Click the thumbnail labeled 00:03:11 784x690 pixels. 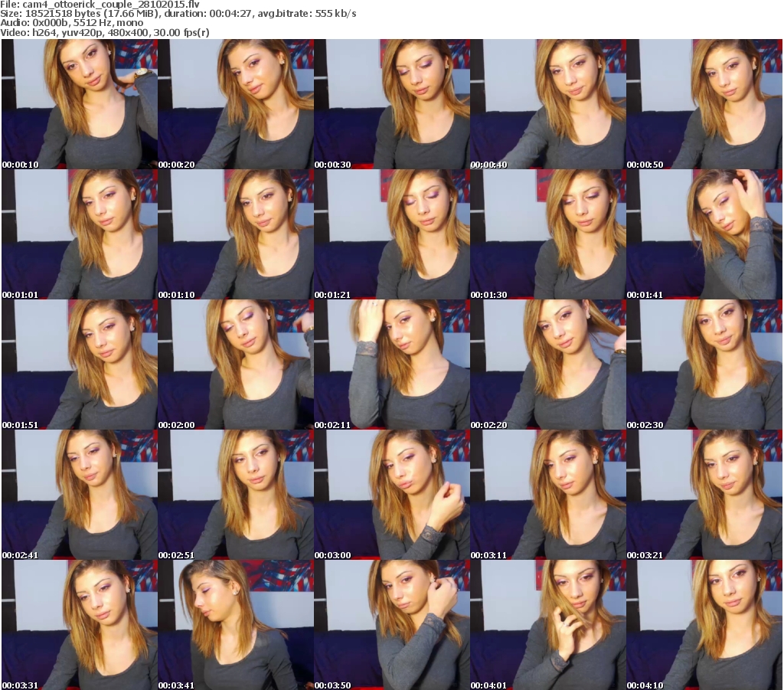[x=548, y=495]
